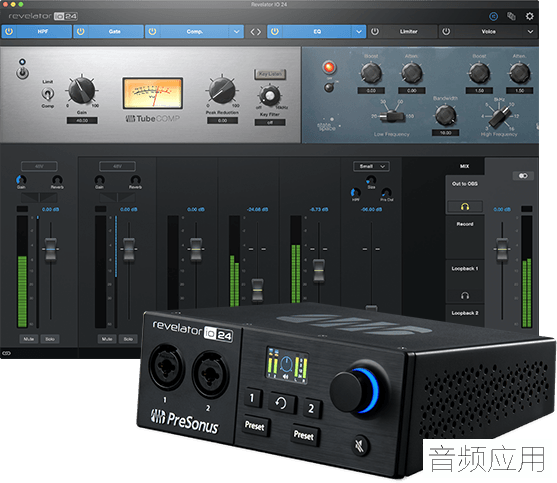Toggle EQ power button
The image size is (557, 483).
[275, 31]
